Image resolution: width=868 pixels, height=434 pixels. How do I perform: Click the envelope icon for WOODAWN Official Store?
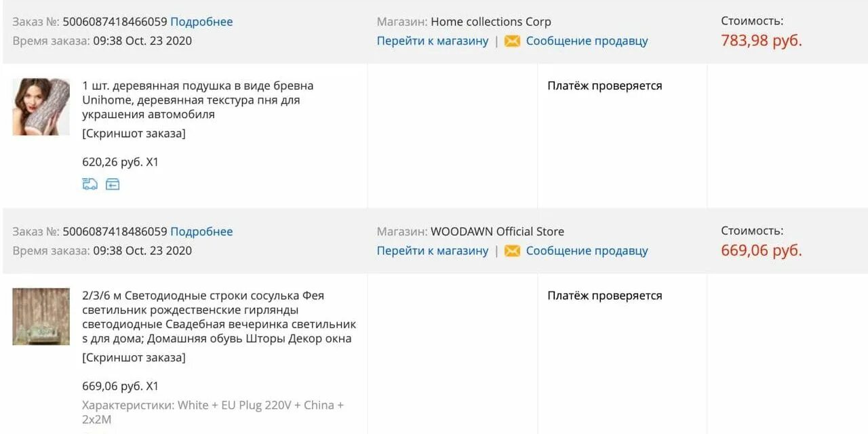click(512, 251)
